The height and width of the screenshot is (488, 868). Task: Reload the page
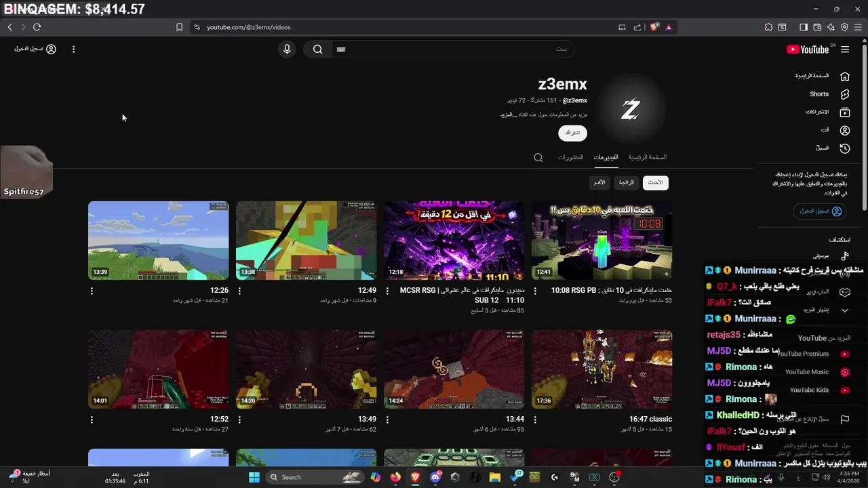pos(37,27)
